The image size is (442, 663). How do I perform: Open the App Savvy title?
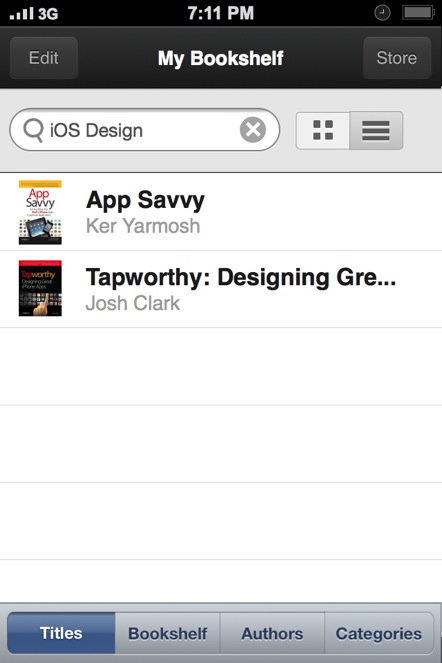tap(145, 200)
